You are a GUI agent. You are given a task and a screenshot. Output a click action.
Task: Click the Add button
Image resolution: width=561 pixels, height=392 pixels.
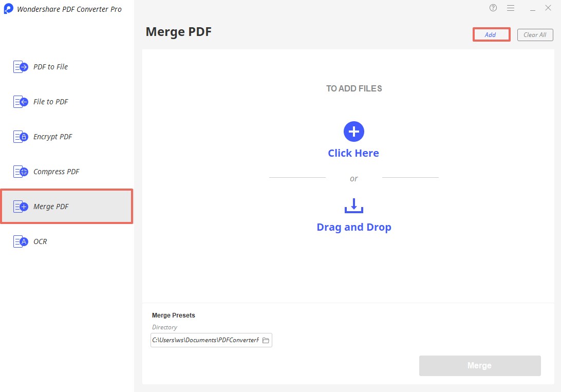click(491, 34)
